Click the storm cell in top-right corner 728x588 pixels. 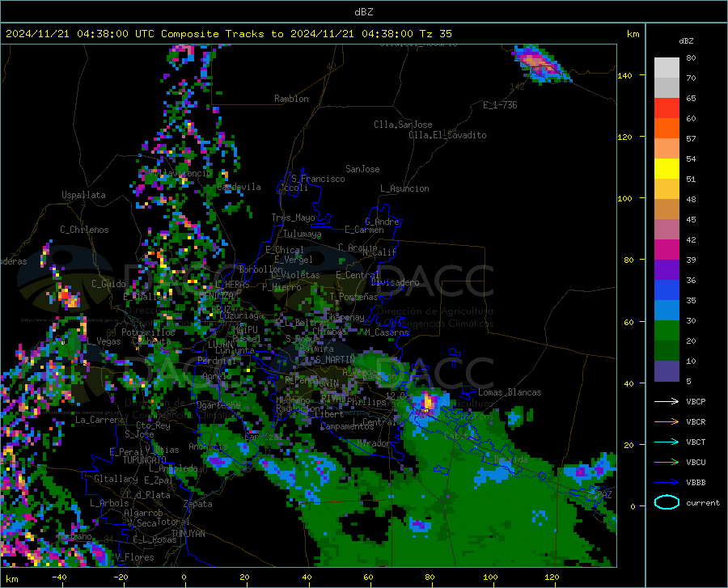[x=539, y=64]
